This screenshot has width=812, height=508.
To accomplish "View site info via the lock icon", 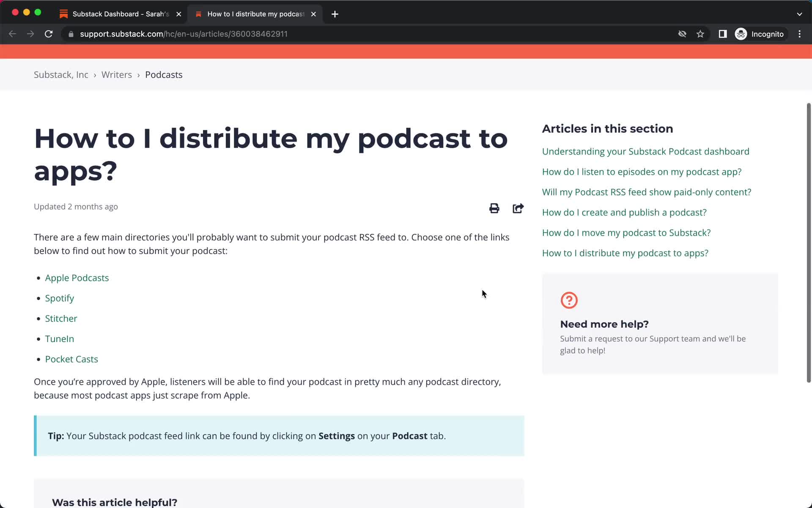I will [x=71, y=34].
